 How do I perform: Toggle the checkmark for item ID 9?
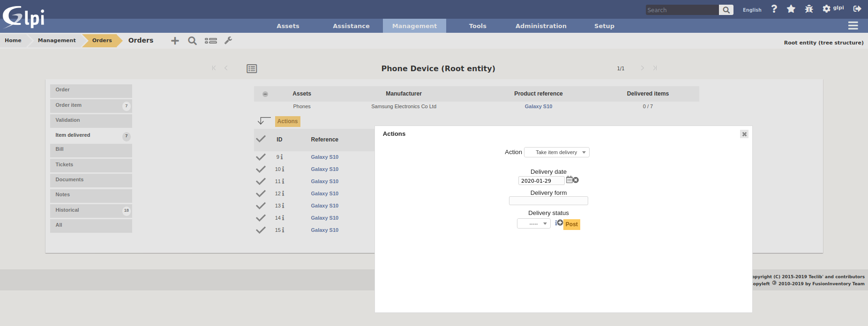(261, 157)
